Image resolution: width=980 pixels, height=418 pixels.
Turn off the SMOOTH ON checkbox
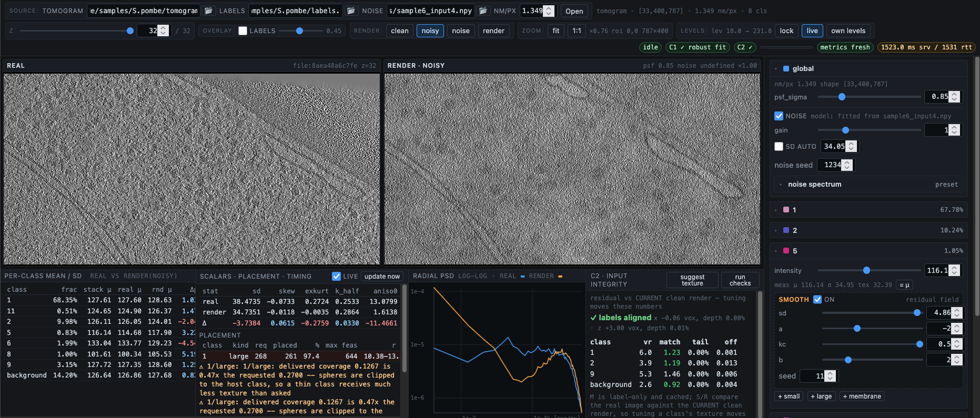pos(817,299)
